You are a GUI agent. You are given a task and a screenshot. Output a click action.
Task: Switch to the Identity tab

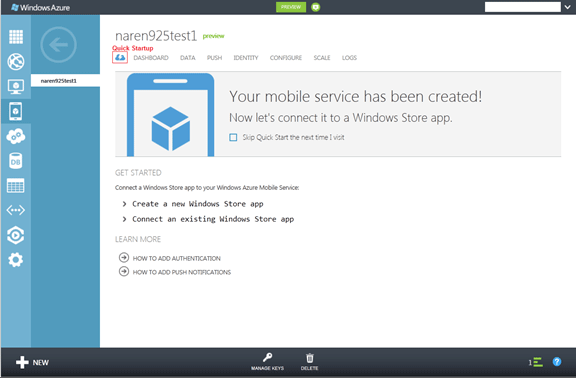point(246,58)
